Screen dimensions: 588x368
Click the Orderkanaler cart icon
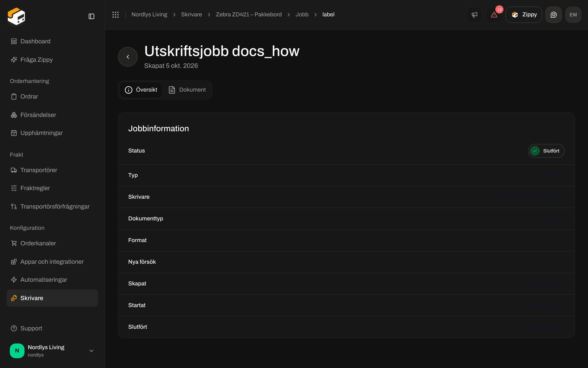point(14,243)
